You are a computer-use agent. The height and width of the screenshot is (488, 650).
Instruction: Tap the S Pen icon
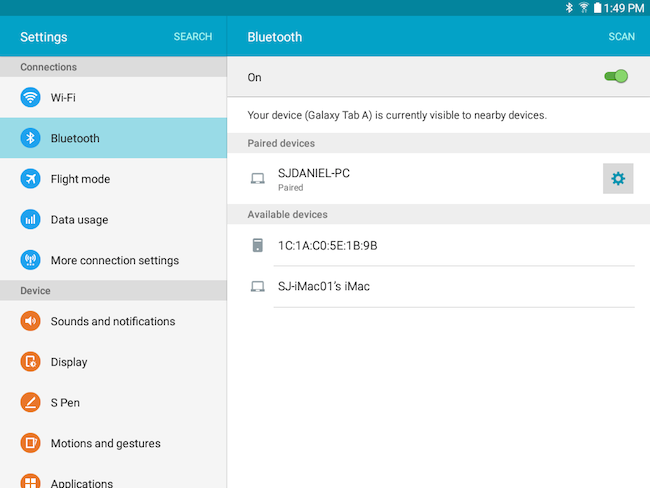pos(30,402)
